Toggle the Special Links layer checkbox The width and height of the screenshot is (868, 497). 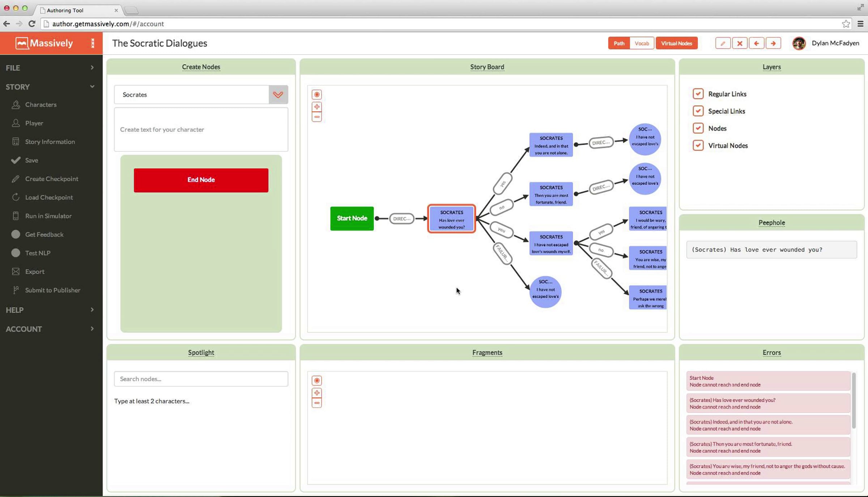click(x=698, y=111)
